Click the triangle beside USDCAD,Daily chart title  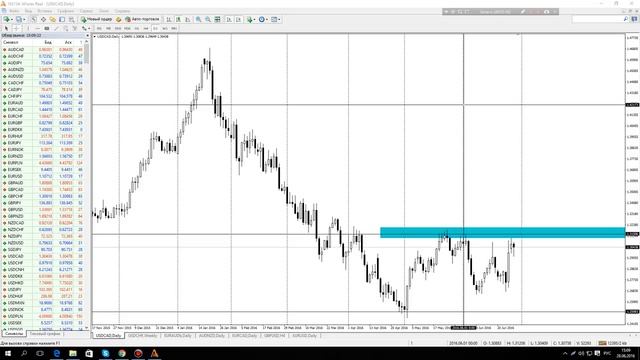point(95,36)
